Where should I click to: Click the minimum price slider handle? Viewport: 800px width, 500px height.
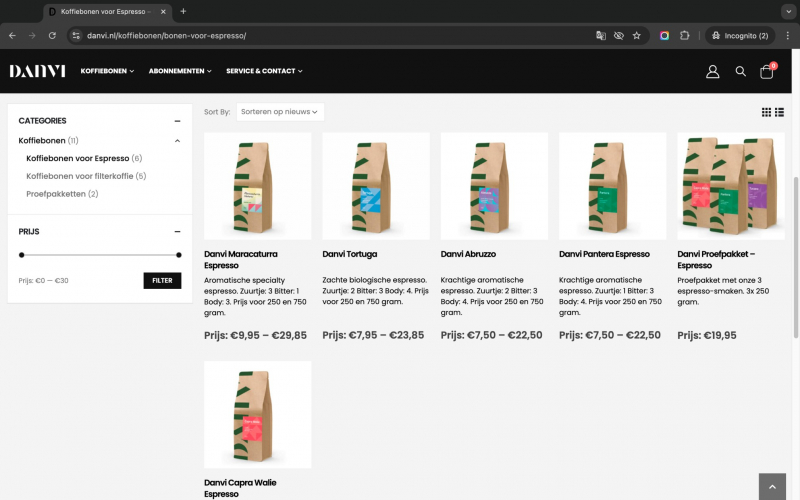coord(21,255)
